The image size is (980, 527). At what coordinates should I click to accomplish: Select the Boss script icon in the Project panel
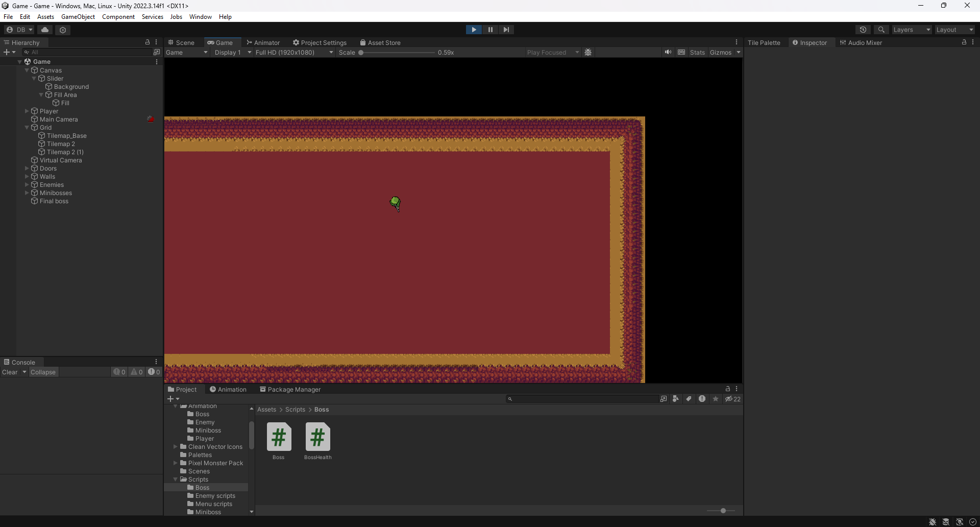point(279,437)
